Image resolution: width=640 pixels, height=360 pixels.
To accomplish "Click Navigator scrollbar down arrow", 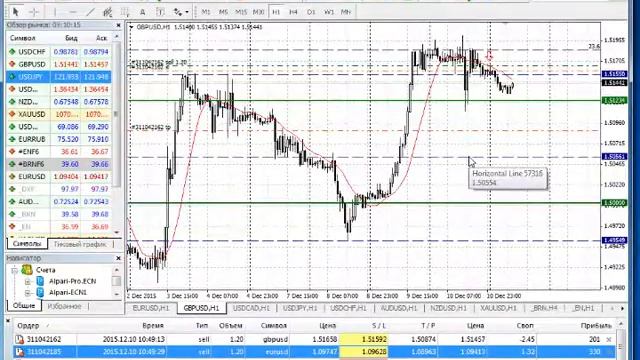I will click(x=117, y=294).
